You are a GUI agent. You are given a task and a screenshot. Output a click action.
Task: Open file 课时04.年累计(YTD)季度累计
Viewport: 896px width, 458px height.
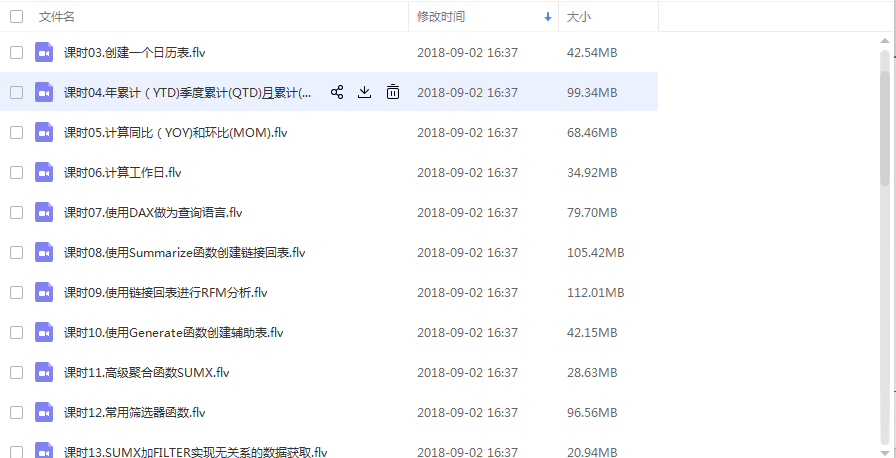pos(187,92)
